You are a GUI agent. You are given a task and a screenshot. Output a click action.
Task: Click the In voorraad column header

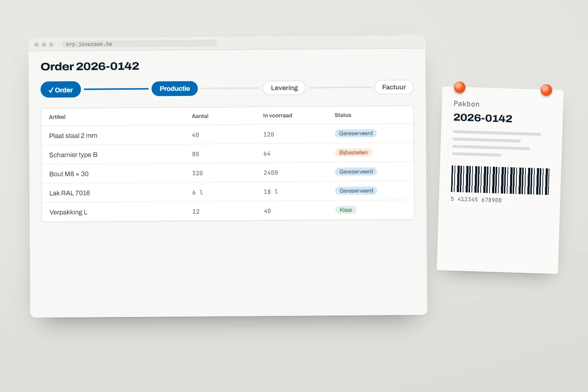[x=277, y=115]
